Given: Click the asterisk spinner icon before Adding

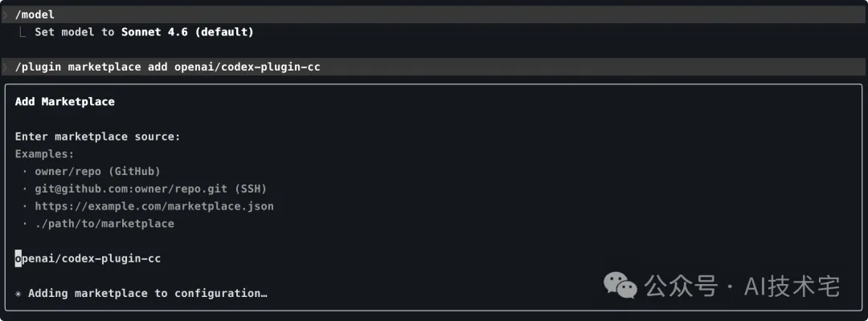Looking at the screenshot, I should (18, 294).
